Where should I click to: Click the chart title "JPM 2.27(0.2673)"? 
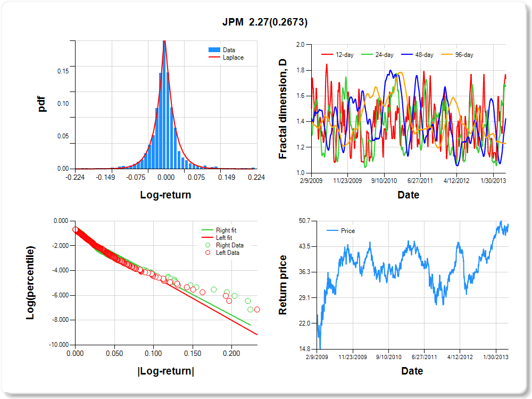click(x=265, y=22)
